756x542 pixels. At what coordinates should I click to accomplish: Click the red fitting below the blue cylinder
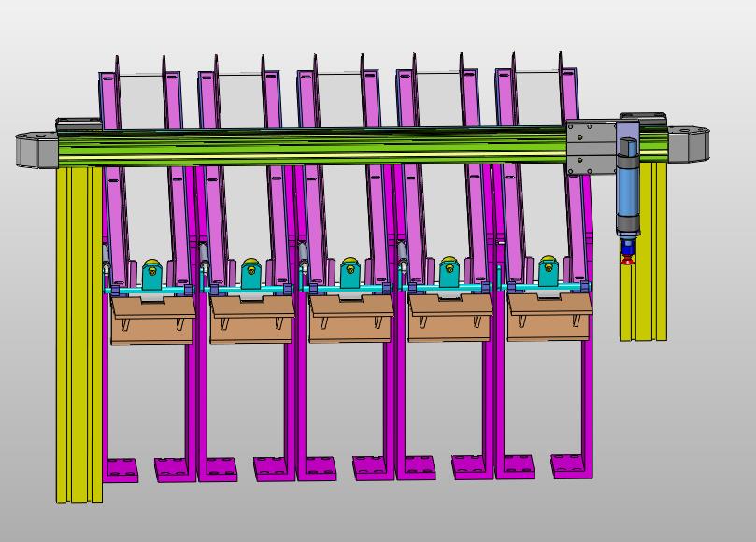coord(627,261)
